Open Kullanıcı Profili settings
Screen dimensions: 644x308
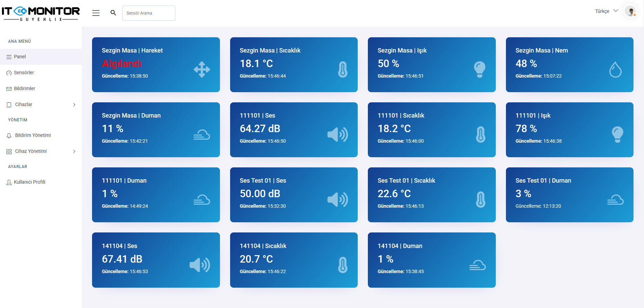29,182
